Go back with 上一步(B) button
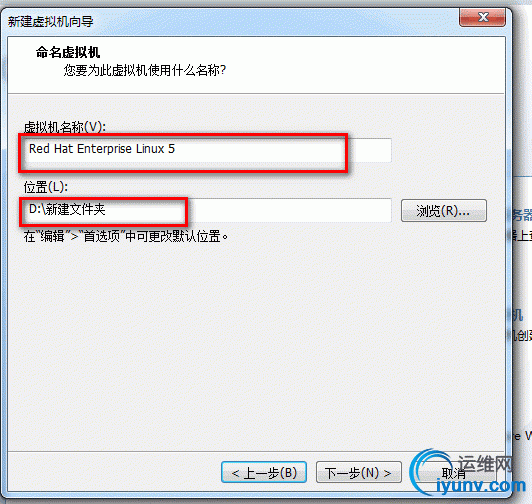Viewport: 532px width, 504px height. click(x=264, y=472)
